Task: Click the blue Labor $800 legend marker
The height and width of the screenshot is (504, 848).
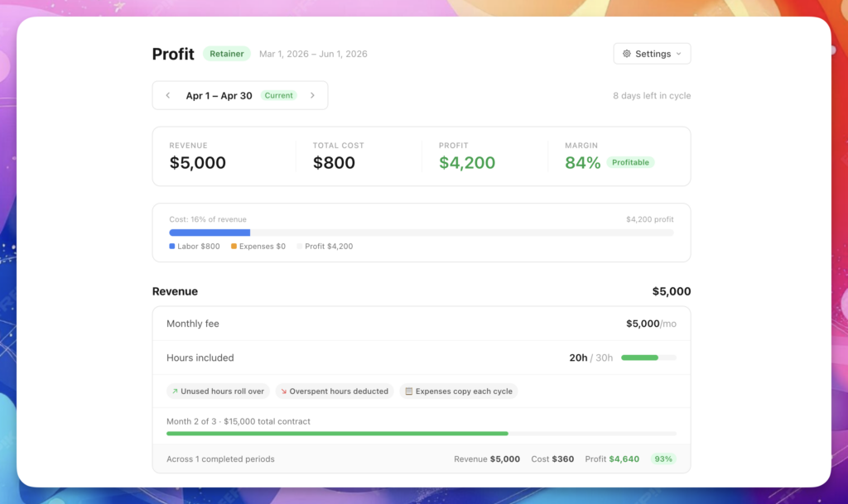Action: 172,247
